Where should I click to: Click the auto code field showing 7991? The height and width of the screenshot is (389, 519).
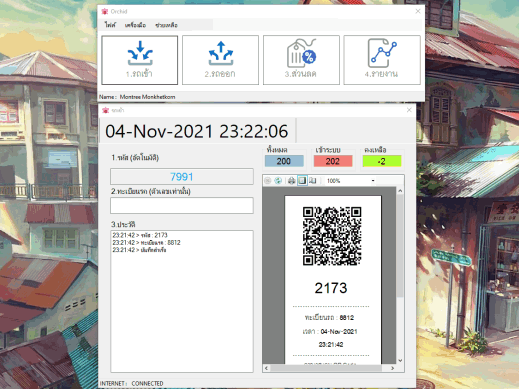point(182,177)
